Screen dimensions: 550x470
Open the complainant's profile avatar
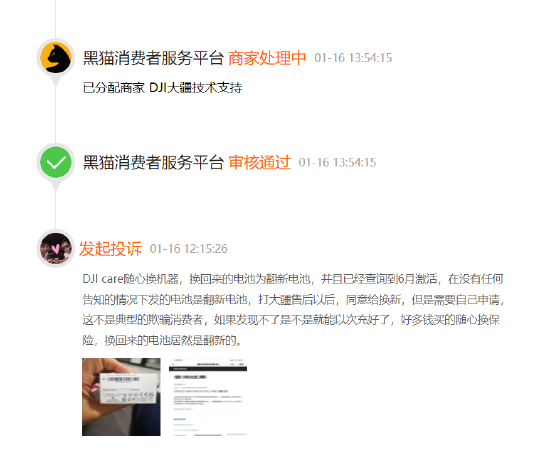click(x=55, y=248)
